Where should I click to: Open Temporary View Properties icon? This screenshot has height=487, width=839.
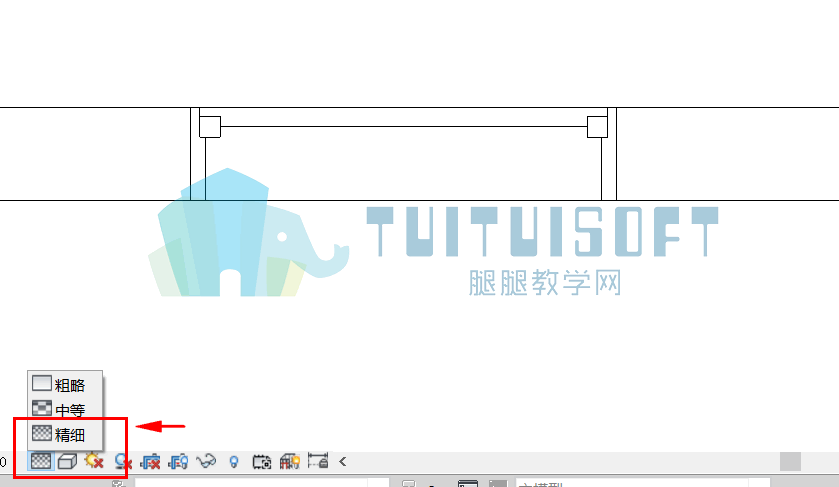pyautogui.click(x=262, y=461)
